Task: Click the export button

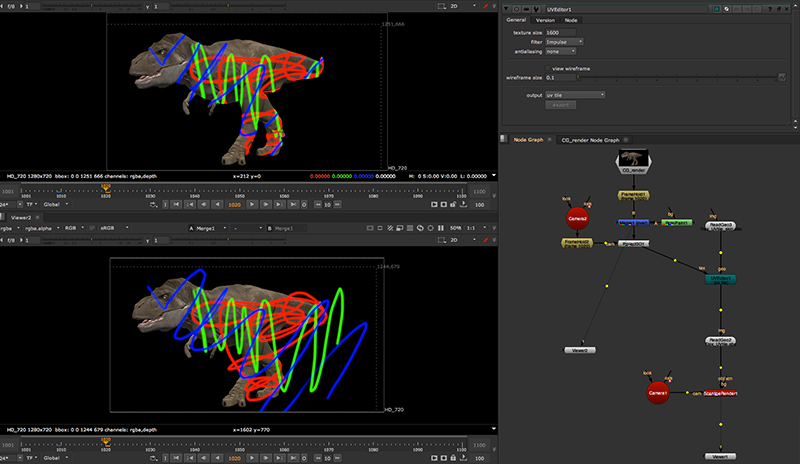Action: pyautogui.click(x=560, y=103)
